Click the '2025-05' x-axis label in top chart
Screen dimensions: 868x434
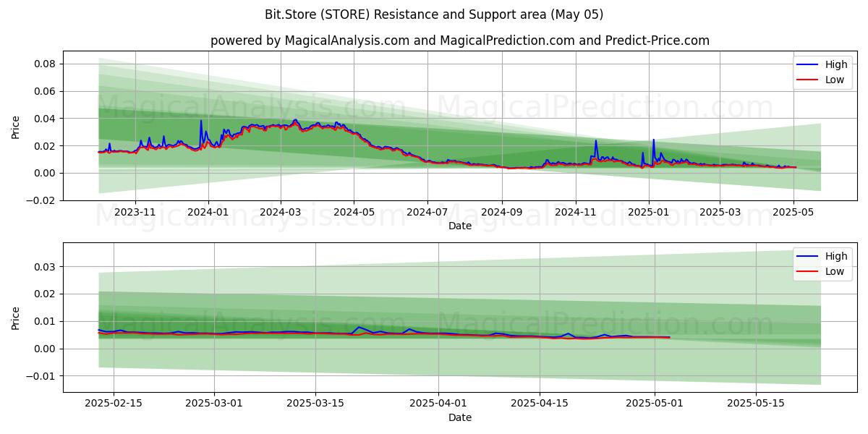tap(793, 212)
